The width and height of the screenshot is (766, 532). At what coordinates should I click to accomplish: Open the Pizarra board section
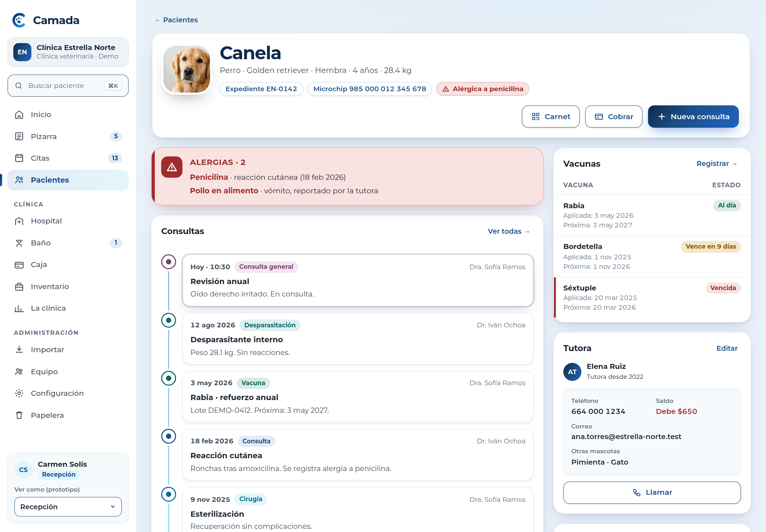68,137
